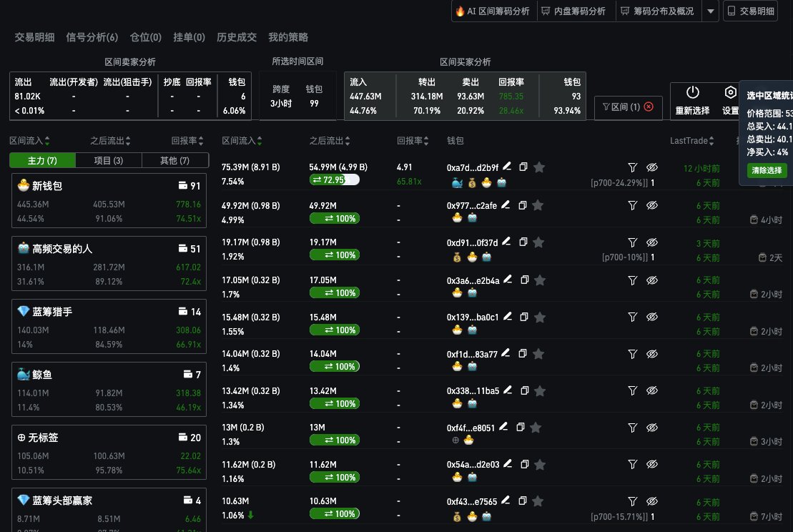Viewport: 793px width, 532px height.
Task: Toggle visibility of wallet 0x977...c2afe
Action: (x=652, y=205)
